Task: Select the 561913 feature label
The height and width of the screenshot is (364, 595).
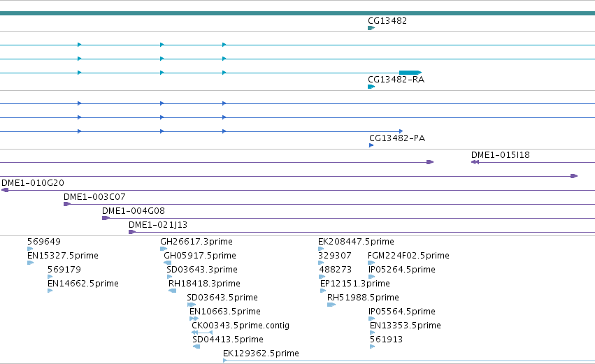Action: (386, 340)
